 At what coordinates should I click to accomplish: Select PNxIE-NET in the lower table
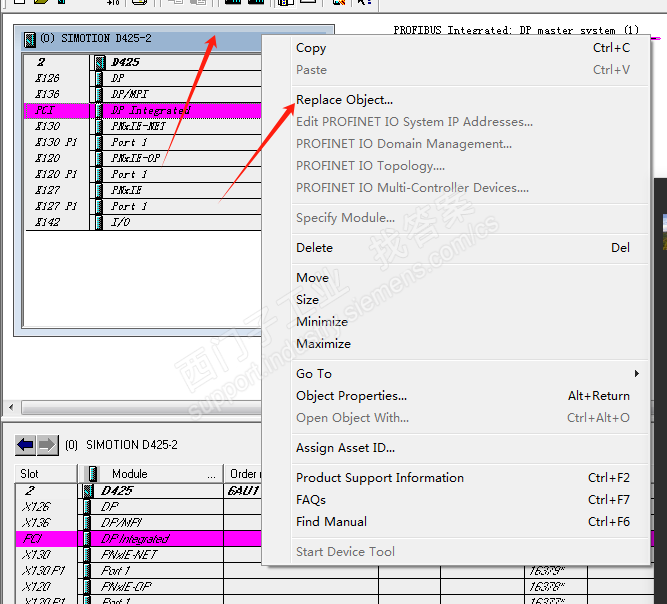click(x=128, y=555)
